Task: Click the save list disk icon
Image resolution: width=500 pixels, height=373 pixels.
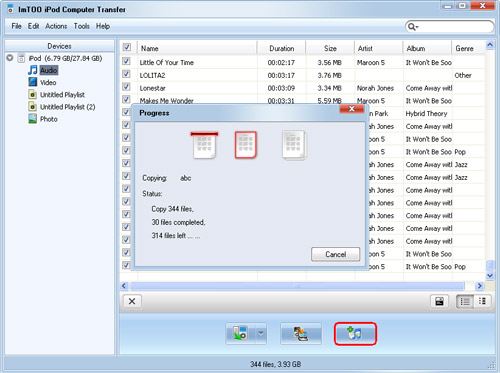Action: 439,301
